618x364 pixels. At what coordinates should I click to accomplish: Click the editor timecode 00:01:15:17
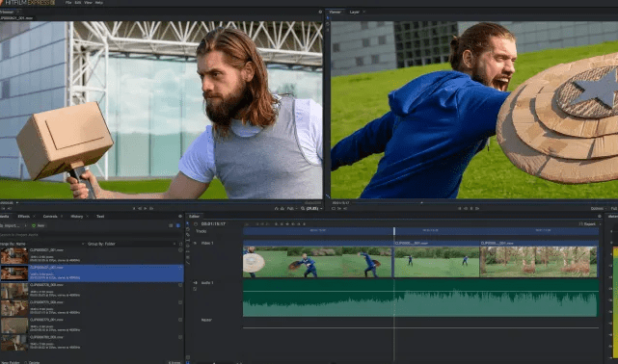coord(213,224)
